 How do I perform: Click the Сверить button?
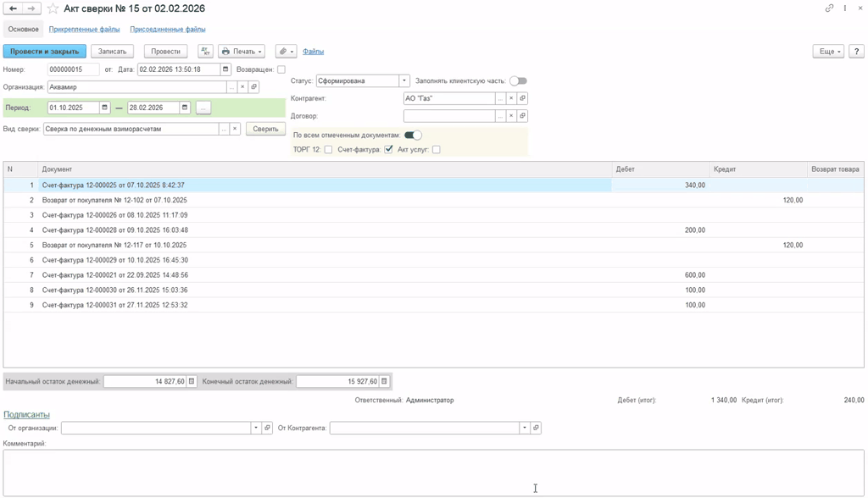pyautogui.click(x=265, y=129)
